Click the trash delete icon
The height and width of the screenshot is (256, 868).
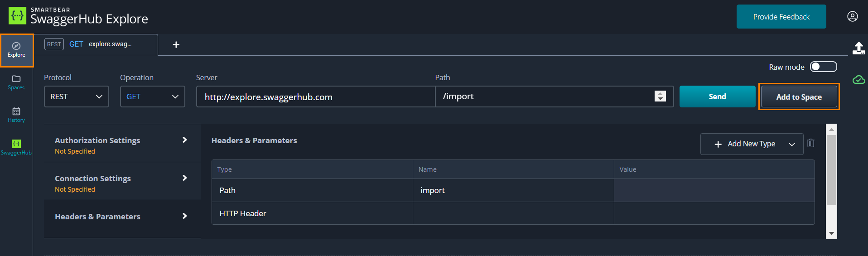point(810,144)
